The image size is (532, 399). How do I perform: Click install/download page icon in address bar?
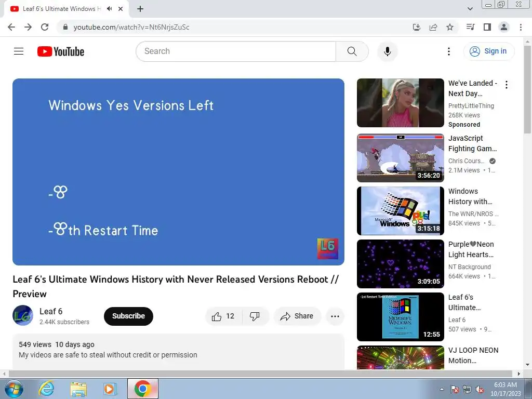[x=416, y=27]
